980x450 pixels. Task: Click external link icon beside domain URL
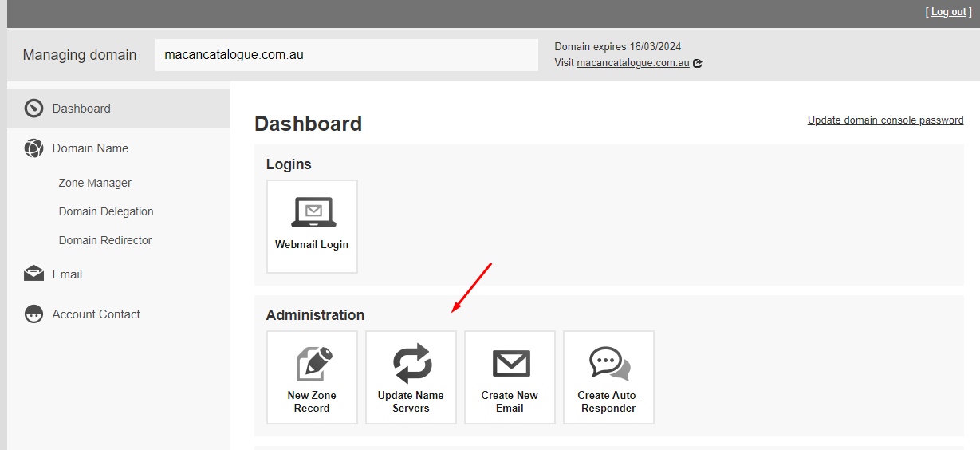click(x=698, y=63)
